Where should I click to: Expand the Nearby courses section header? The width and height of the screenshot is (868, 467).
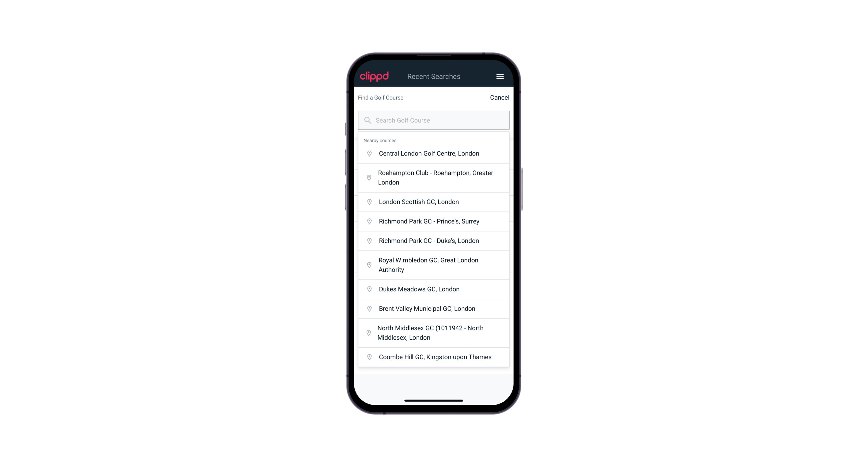[380, 140]
